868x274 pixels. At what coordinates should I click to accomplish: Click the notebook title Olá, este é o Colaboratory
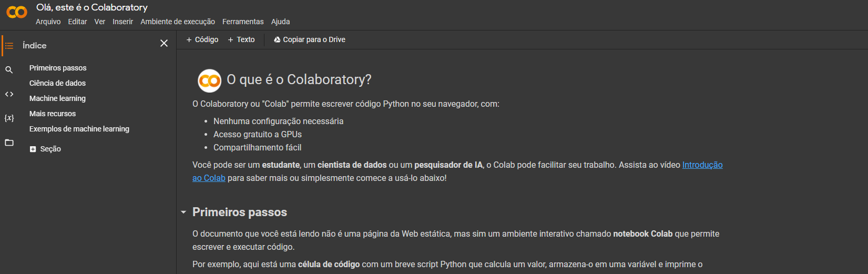coord(92,7)
